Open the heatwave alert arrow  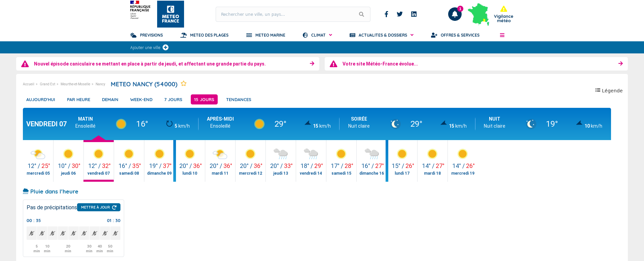coord(312,63)
